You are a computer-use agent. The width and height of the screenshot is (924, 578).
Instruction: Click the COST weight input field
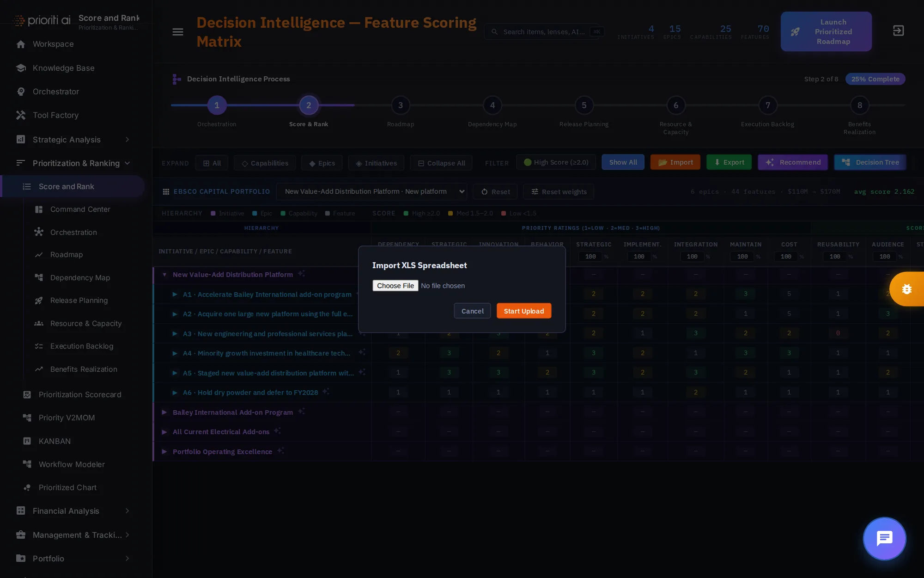pyautogui.click(x=786, y=257)
